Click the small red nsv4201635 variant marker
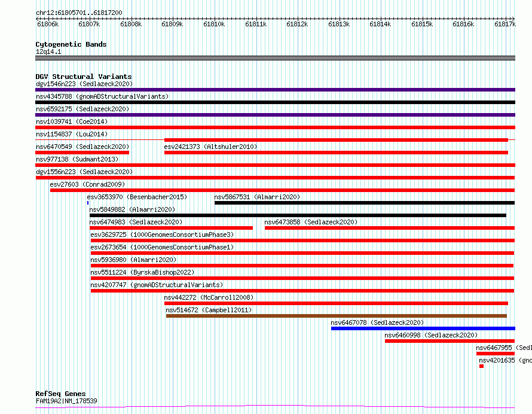 (481, 366)
